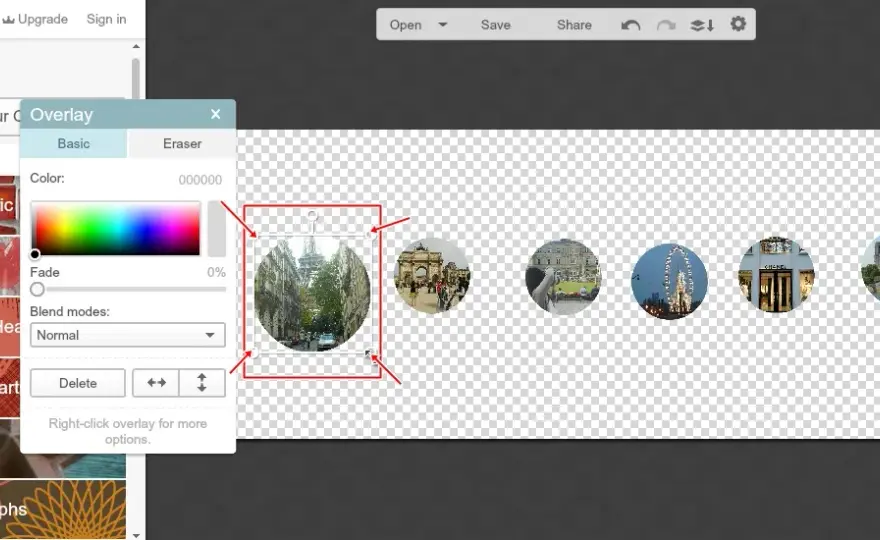Click the Share button
Image resolution: width=880 pixels, height=540 pixels.
574,25
